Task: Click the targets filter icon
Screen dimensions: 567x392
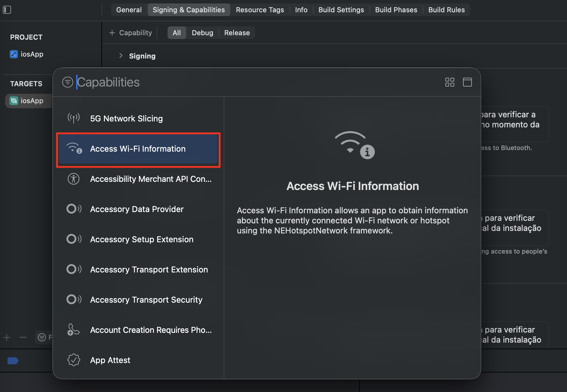Action: (x=42, y=338)
